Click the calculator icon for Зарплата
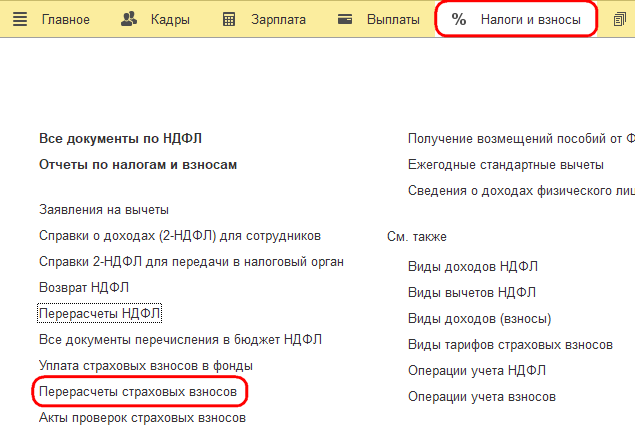 click(x=229, y=19)
